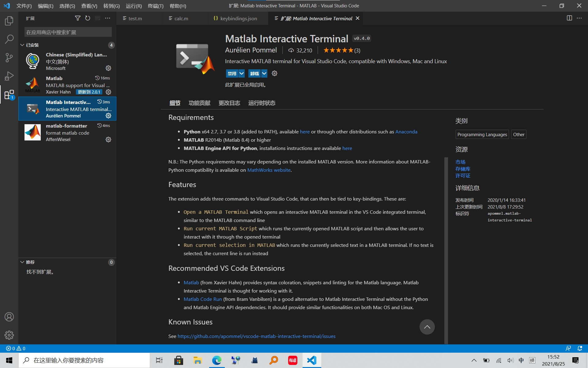Open the dropdown arrow beside 禁用

point(242,74)
